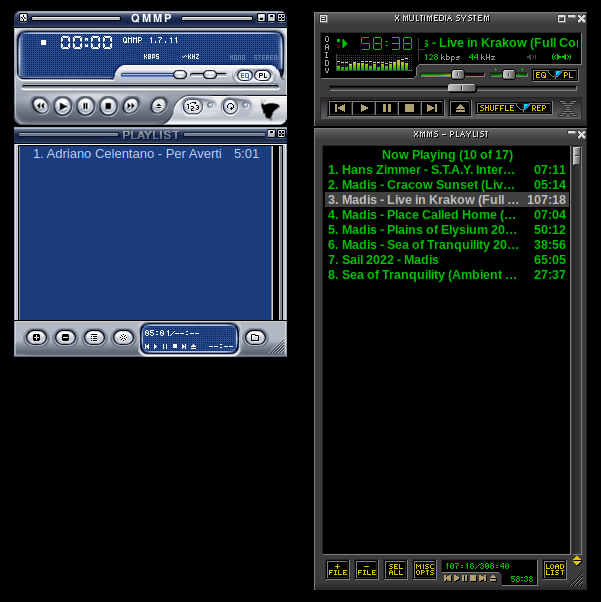
Task: Toggle REP repeat in XMMS
Action: click(x=537, y=108)
